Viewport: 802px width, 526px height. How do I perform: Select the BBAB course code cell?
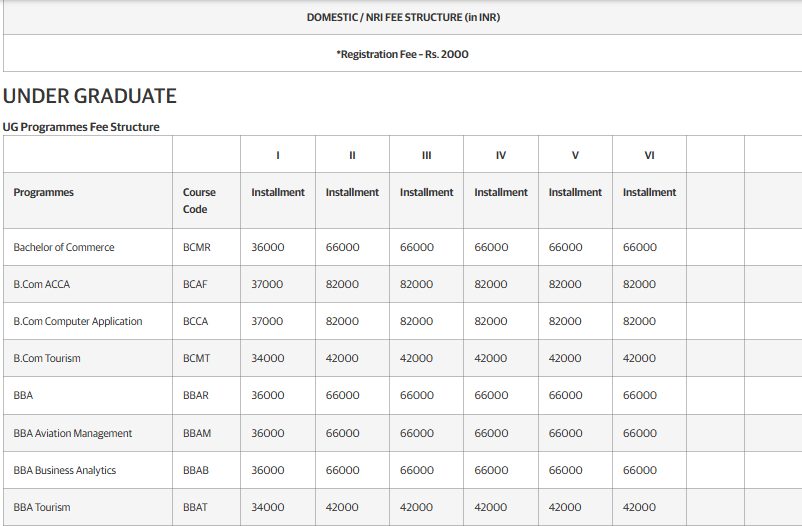(196, 470)
